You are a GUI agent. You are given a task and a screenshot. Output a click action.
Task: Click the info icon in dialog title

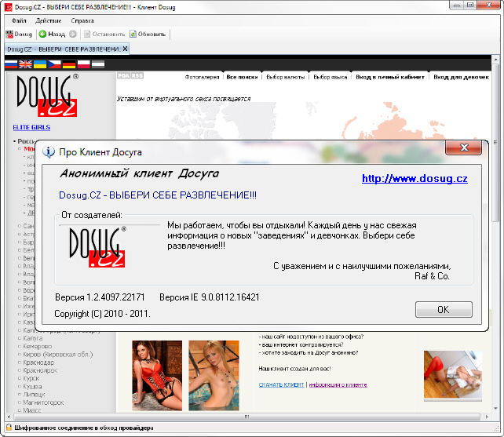pyautogui.click(x=49, y=151)
